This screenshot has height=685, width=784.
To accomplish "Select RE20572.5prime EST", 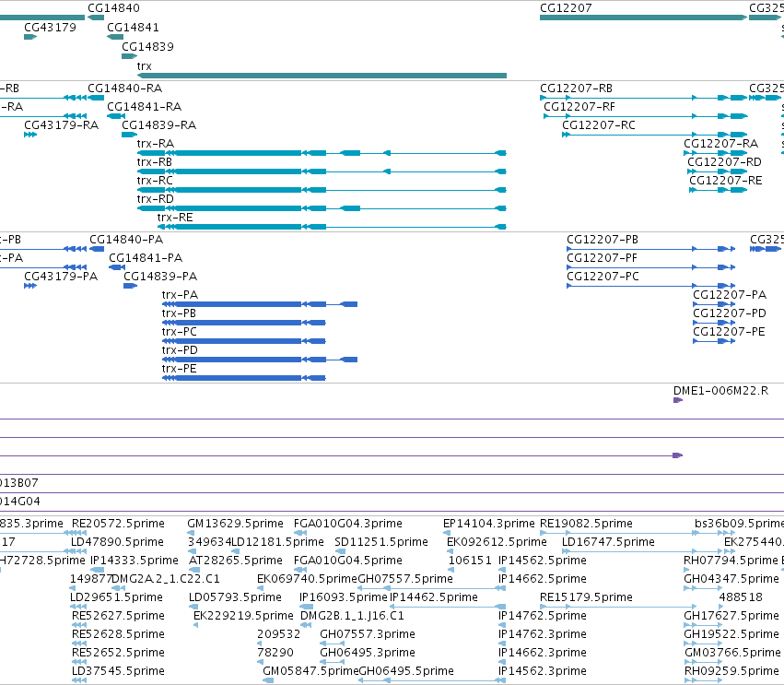I will 79,533.
